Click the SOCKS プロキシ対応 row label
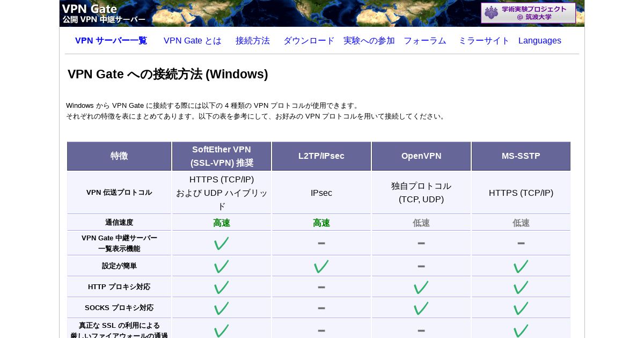 [x=119, y=308]
